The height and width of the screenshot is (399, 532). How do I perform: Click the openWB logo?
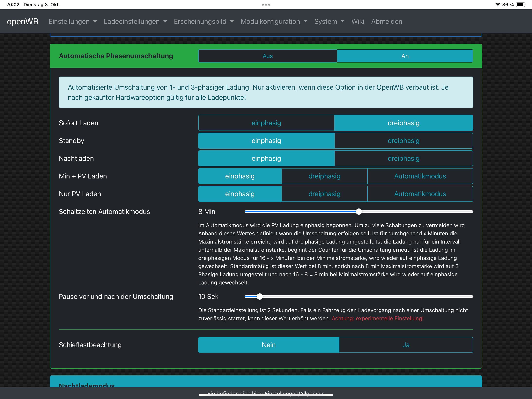click(23, 21)
